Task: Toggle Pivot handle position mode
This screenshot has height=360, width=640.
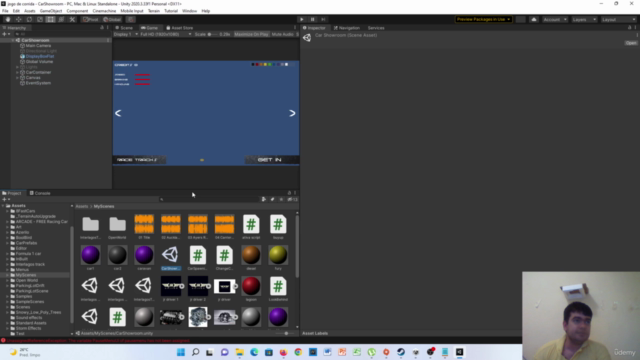Action: pos(91,19)
